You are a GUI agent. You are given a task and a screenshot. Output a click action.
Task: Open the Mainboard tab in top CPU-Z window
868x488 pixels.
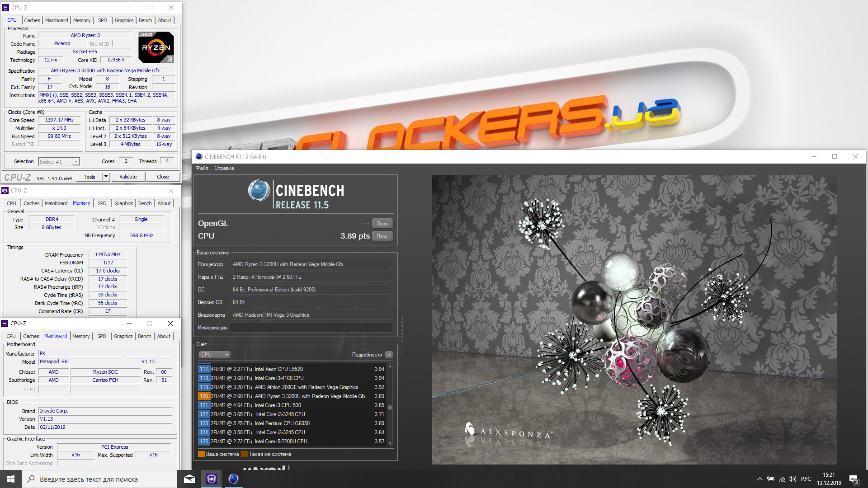point(57,20)
